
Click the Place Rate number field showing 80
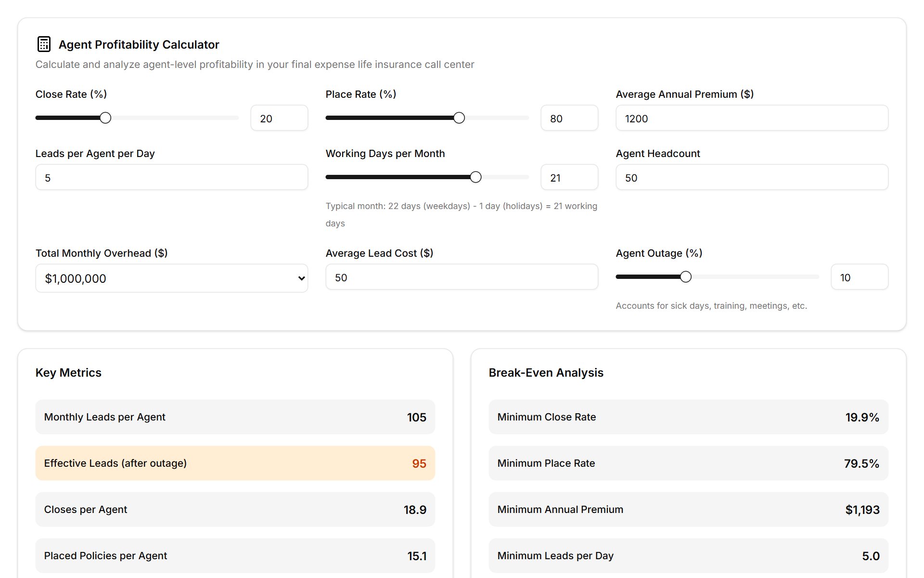click(569, 118)
